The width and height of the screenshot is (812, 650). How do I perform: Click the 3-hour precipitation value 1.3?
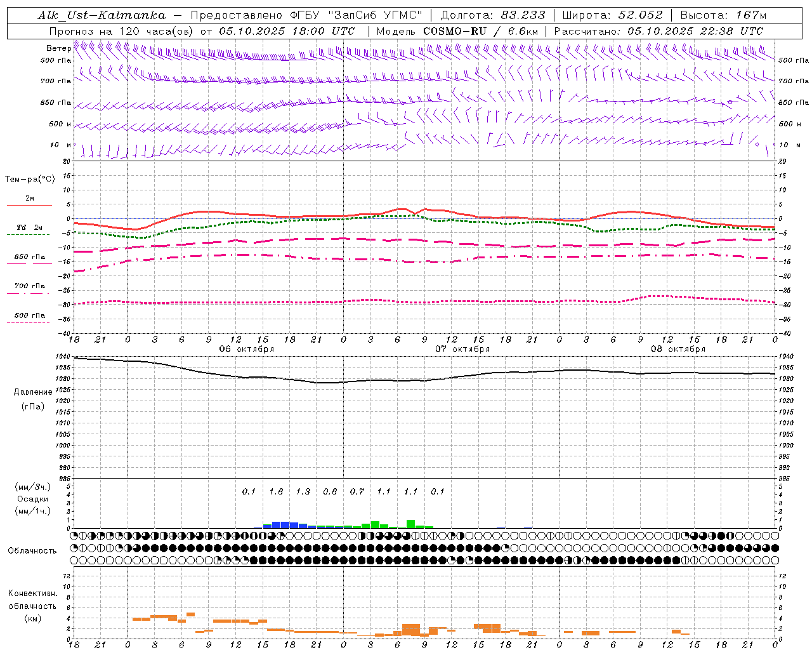[x=303, y=492]
